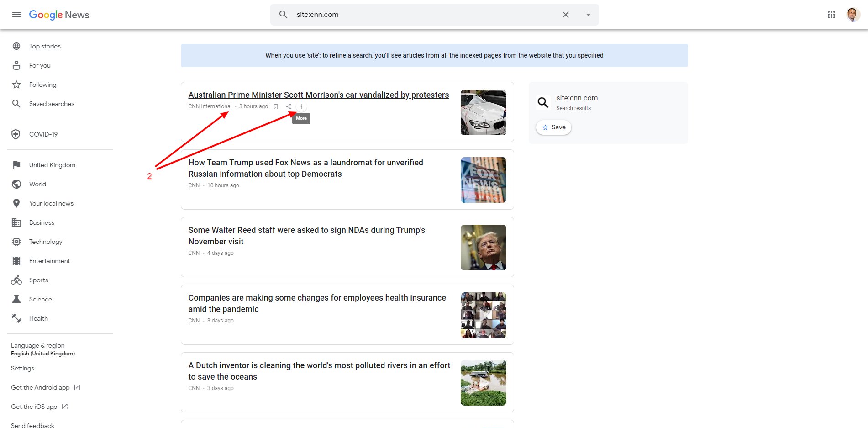Open the vandalized white car thumbnail
The width and height of the screenshot is (868, 428).
(x=483, y=112)
